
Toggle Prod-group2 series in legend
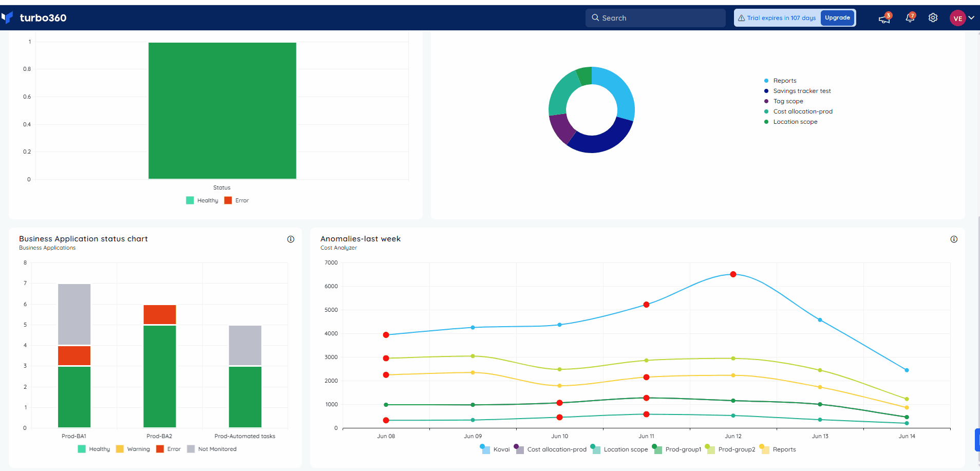(730, 449)
